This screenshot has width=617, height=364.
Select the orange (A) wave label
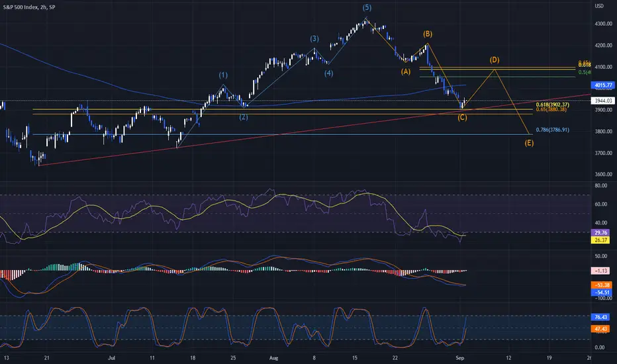click(x=406, y=71)
